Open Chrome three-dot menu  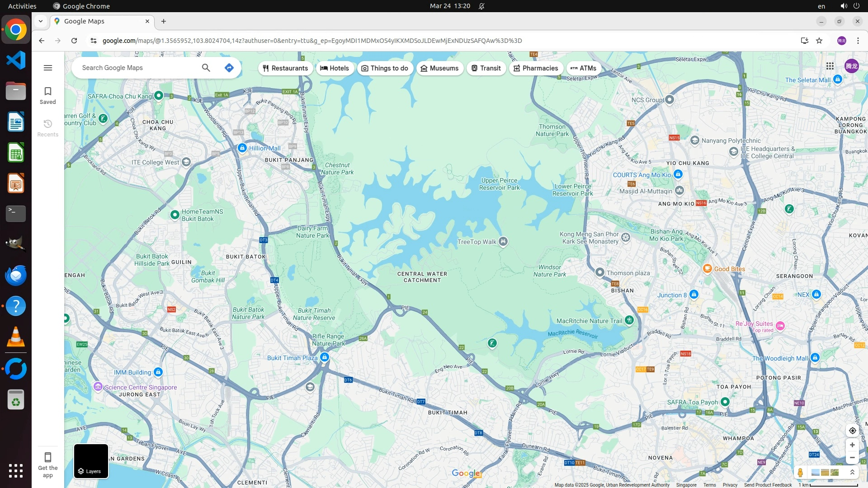click(858, 41)
